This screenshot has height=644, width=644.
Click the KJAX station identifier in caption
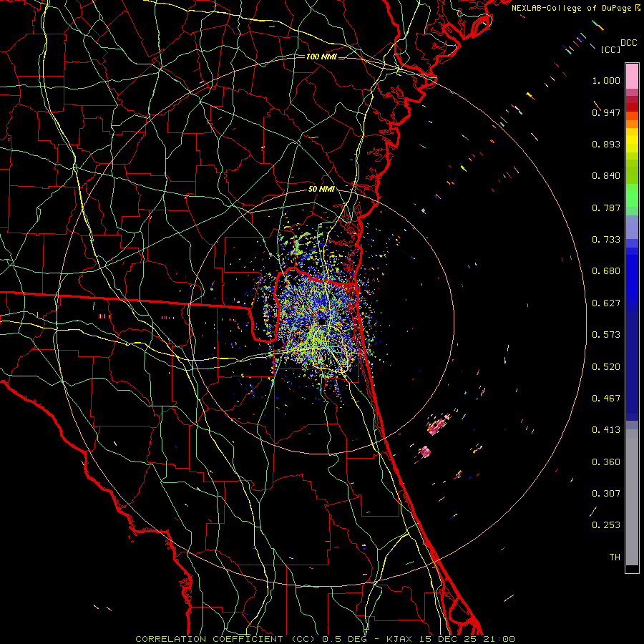pyautogui.click(x=399, y=639)
